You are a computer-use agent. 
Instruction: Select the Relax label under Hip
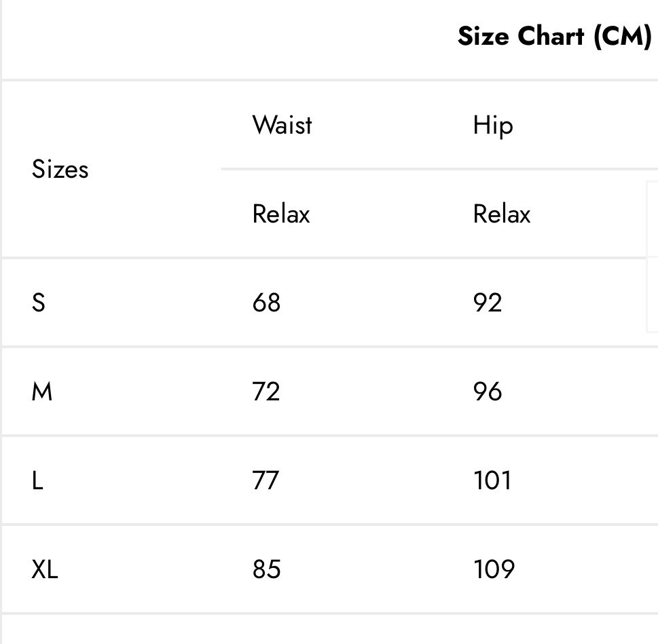(501, 213)
